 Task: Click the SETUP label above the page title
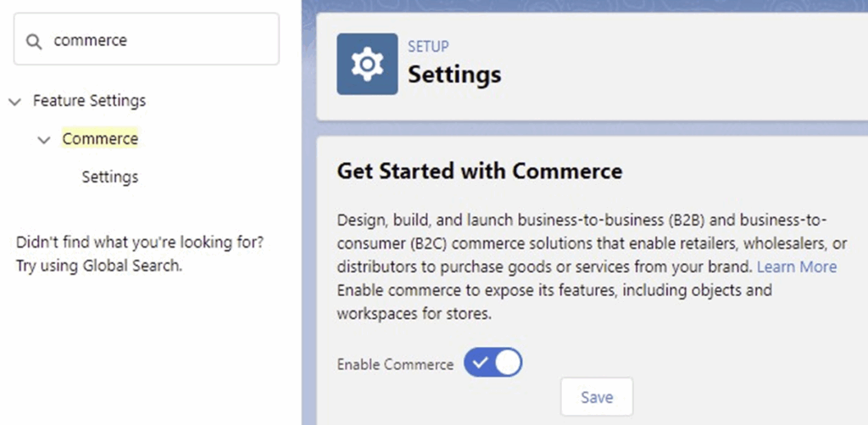(x=428, y=46)
